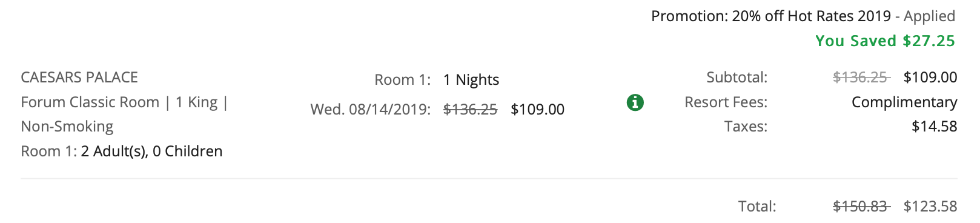The width and height of the screenshot is (980, 223).
Task: Click the CAESARS PALACE hotel name
Action: [x=79, y=78]
